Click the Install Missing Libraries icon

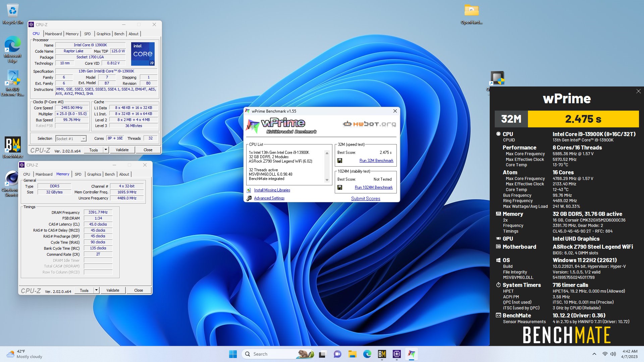[249, 190]
